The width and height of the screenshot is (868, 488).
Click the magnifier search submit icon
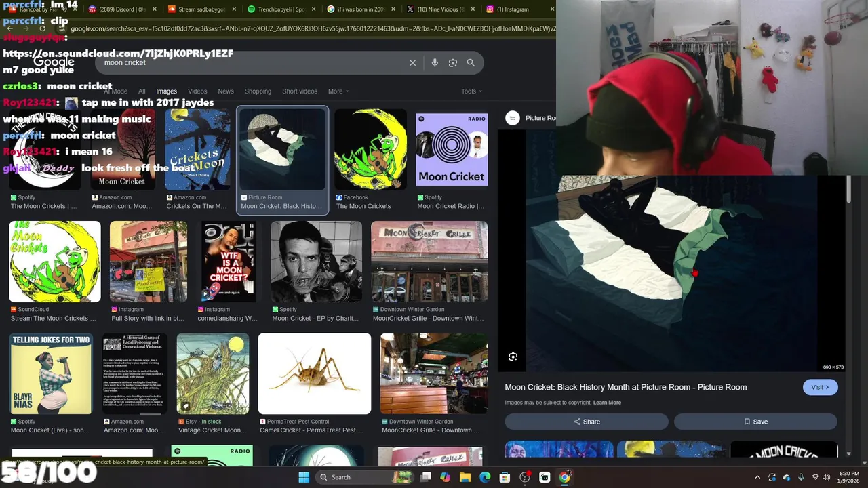click(471, 62)
